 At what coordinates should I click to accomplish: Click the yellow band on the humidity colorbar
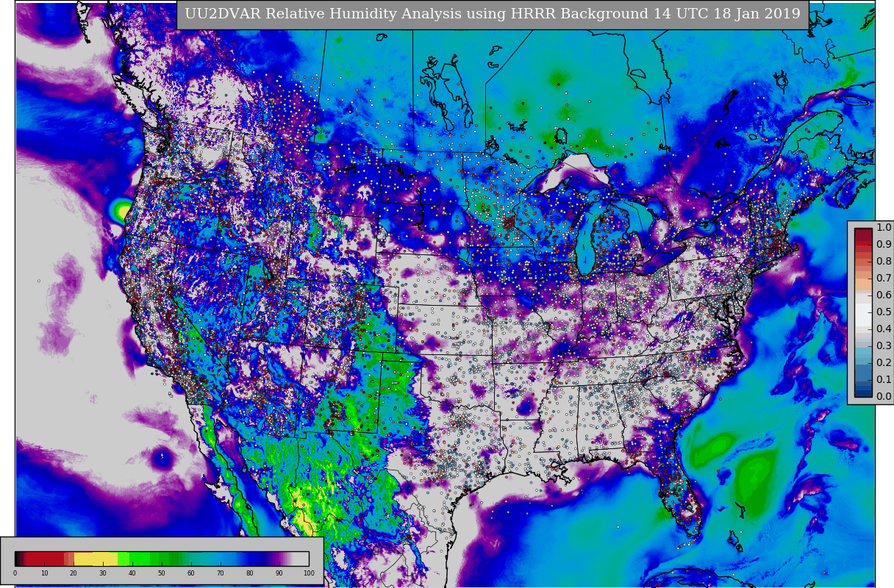coord(96,559)
